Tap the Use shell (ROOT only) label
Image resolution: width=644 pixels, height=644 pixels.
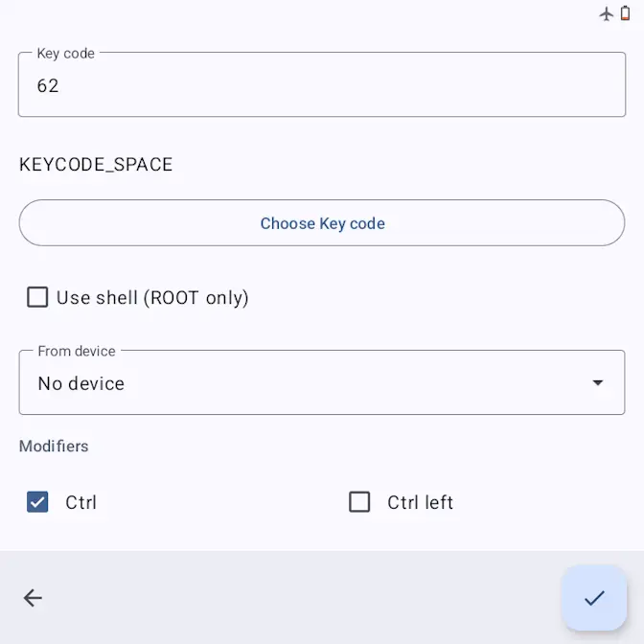(152, 298)
